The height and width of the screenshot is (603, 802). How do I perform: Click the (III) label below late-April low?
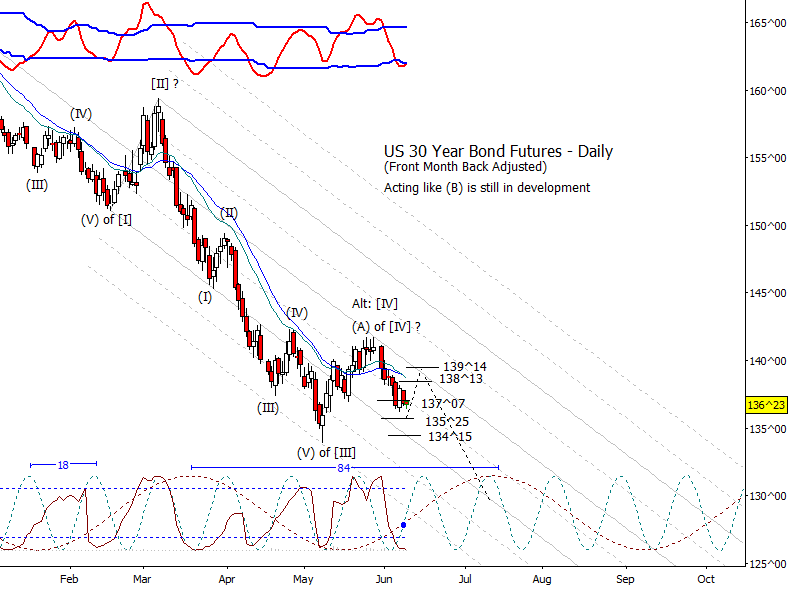coord(268,408)
